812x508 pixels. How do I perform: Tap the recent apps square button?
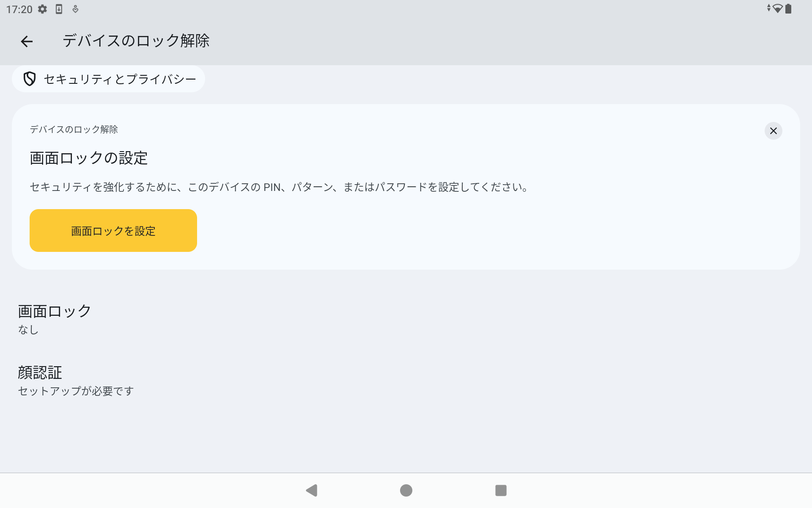point(501,490)
